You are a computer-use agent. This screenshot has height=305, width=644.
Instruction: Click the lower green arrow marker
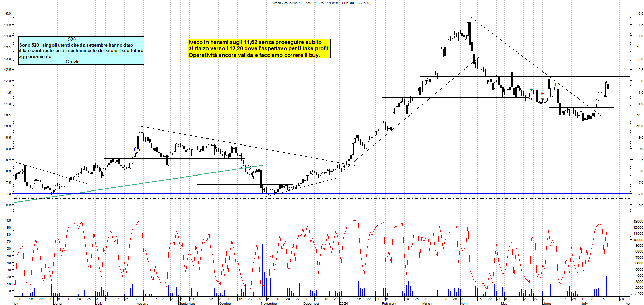click(x=542, y=100)
